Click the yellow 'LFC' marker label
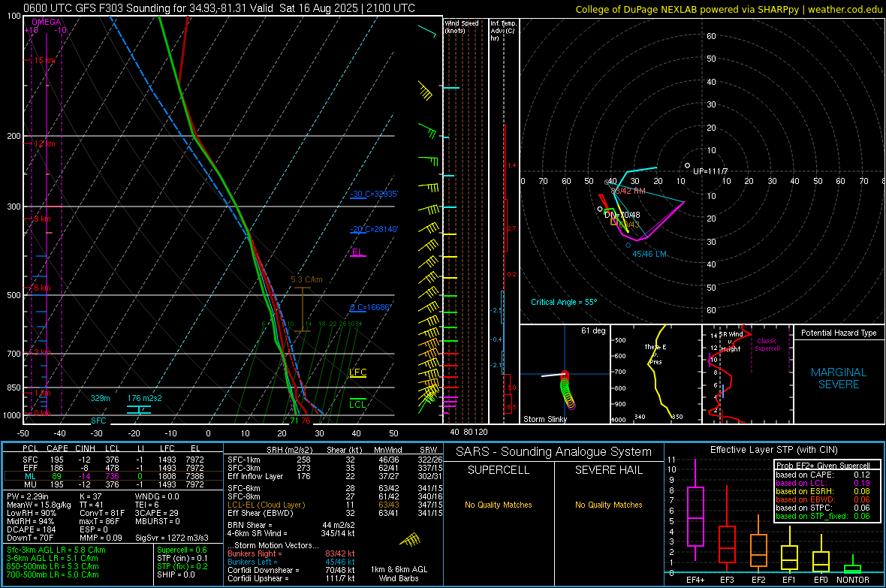 [357, 372]
